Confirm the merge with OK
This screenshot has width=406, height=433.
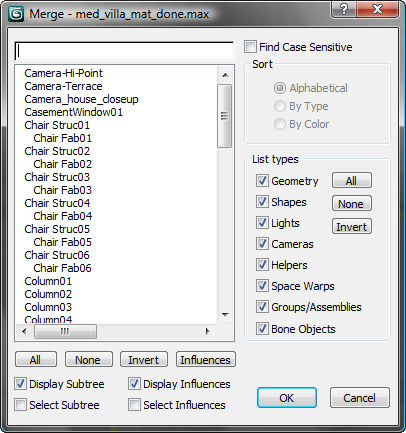[286, 398]
